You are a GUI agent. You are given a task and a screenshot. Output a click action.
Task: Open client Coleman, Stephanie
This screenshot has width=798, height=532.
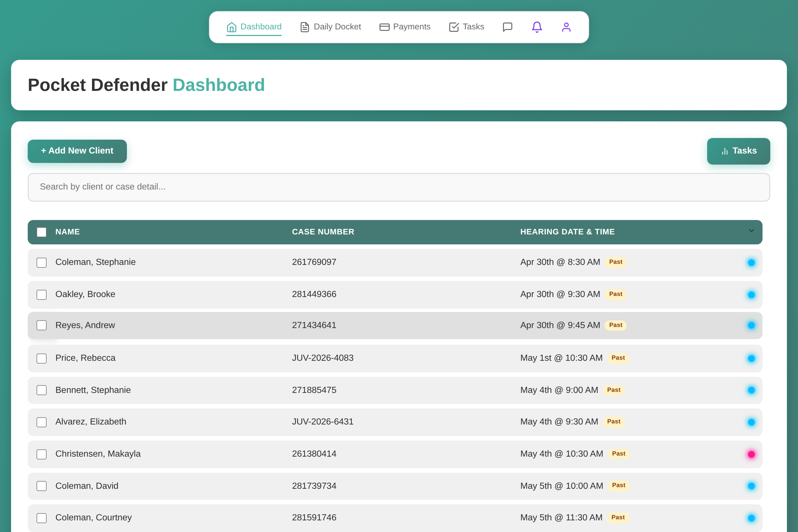point(95,262)
